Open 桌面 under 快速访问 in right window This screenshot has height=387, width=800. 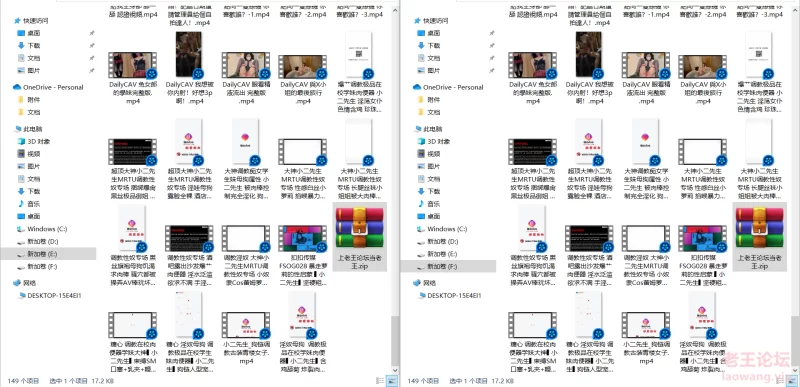tap(429, 33)
